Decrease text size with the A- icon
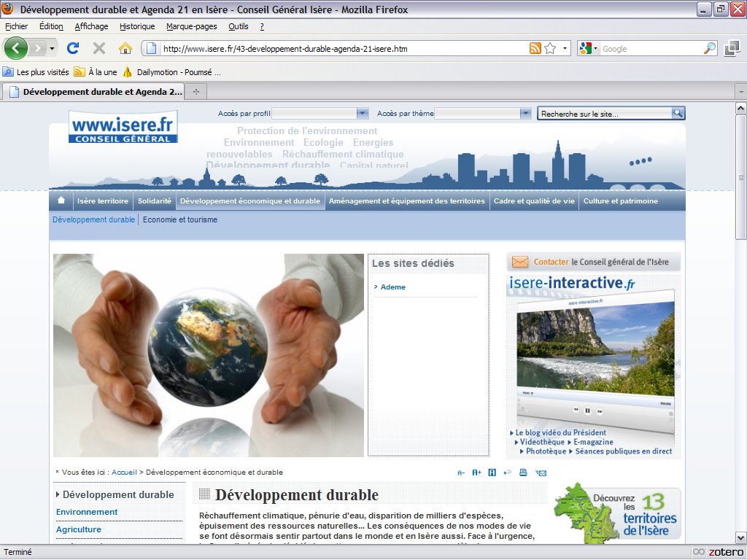 [461, 472]
